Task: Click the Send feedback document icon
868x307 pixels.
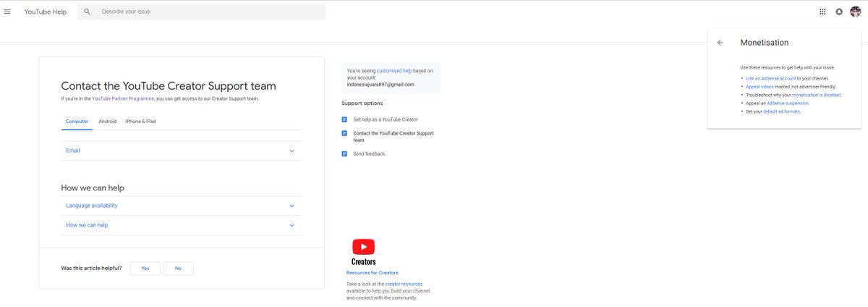Action: tap(345, 153)
